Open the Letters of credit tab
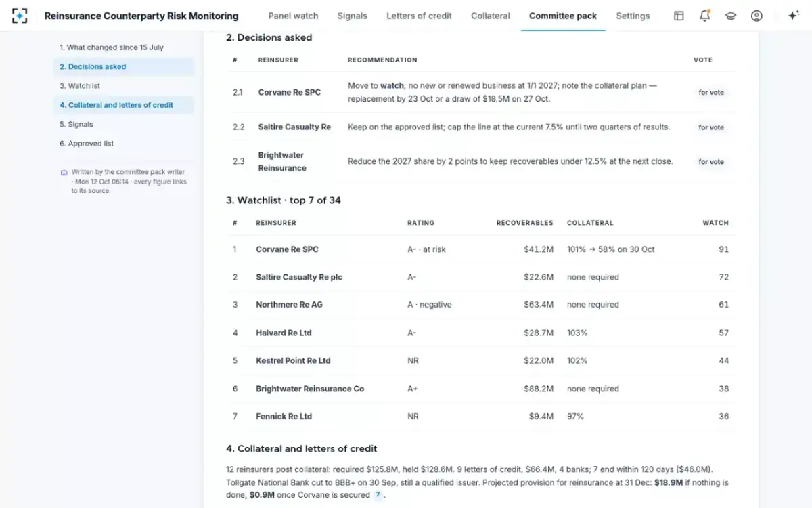Image resolution: width=812 pixels, height=508 pixels. pyautogui.click(x=419, y=16)
